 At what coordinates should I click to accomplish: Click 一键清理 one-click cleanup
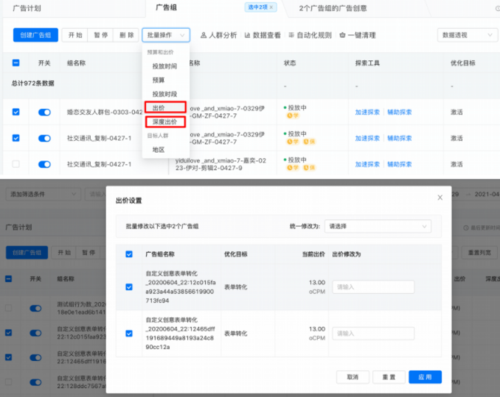click(x=357, y=35)
